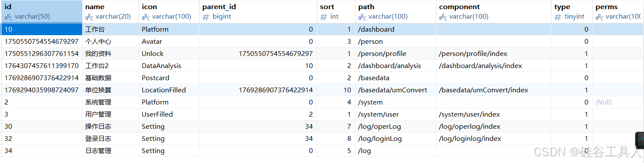Select the path cell /log/loginLog
Image resolution: width=644 pixels, height=163 pixels.
[395, 139]
